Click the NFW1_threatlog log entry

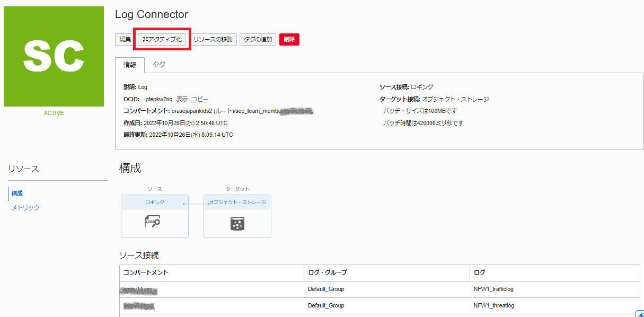pyautogui.click(x=493, y=305)
